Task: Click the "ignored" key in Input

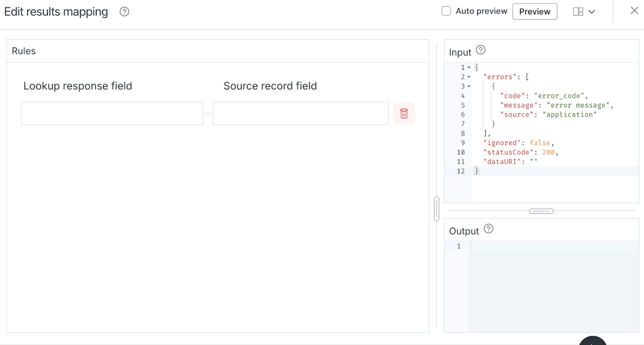Action: coord(502,143)
